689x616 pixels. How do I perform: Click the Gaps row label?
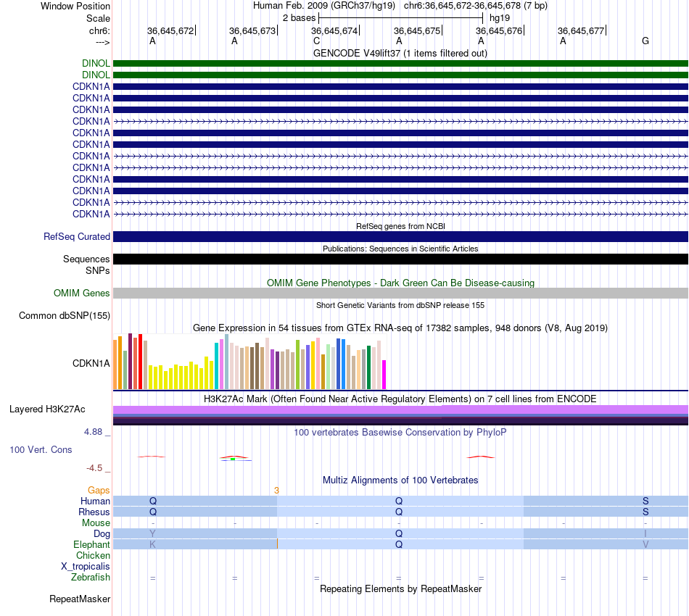tap(99, 491)
